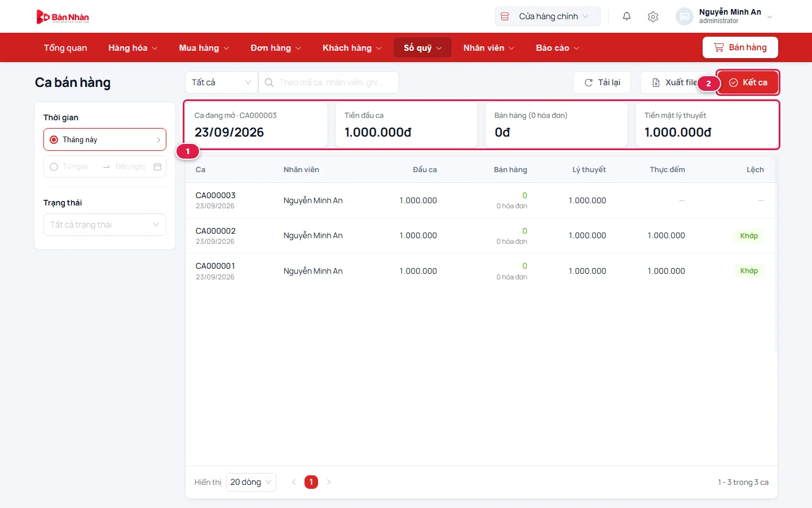Click the Bán hàng button
This screenshot has height=508, width=812.
point(740,47)
